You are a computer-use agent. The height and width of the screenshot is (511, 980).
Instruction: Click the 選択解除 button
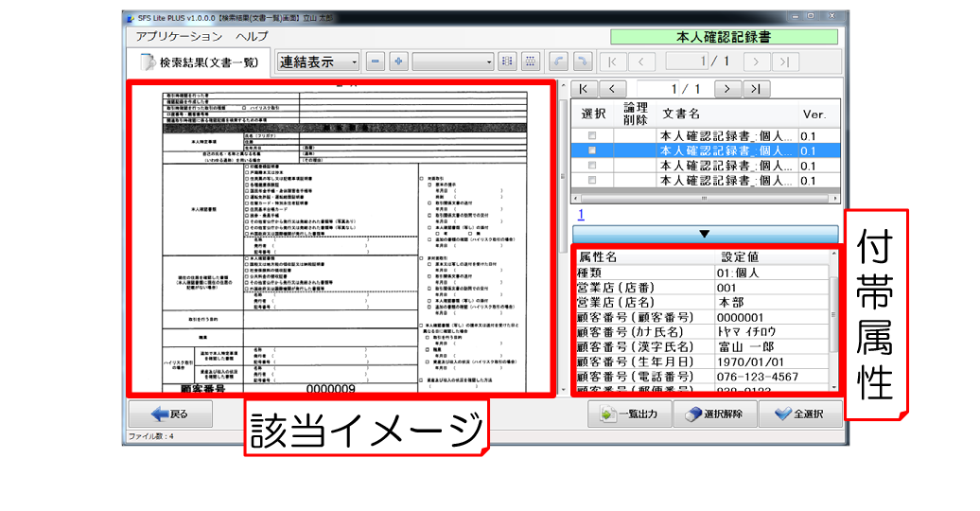[715, 414]
